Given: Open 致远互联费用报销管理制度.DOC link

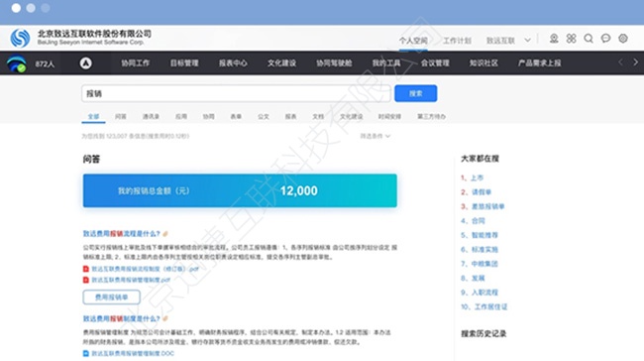Looking at the screenshot, I should [x=133, y=353].
